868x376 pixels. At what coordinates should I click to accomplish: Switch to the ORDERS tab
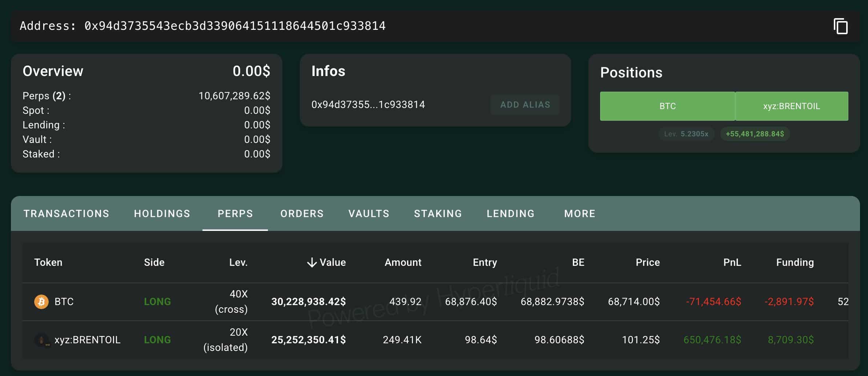[x=302, y=213]
